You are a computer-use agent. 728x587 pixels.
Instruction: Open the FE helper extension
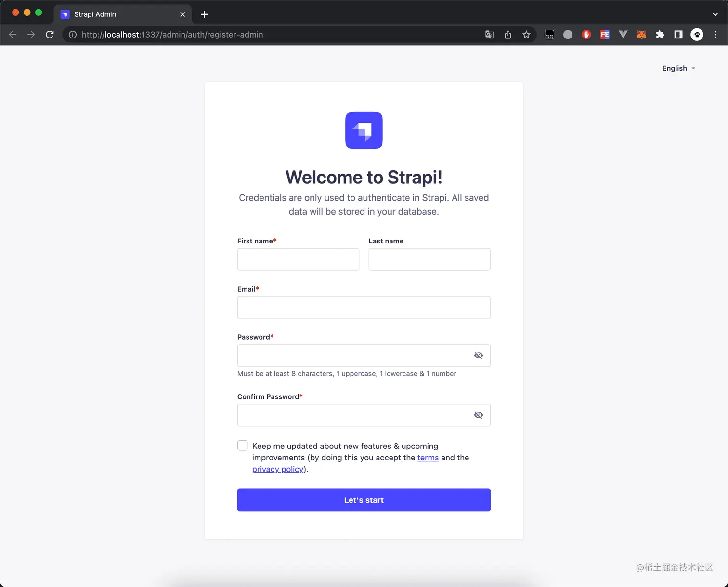(x=605, y=35)
